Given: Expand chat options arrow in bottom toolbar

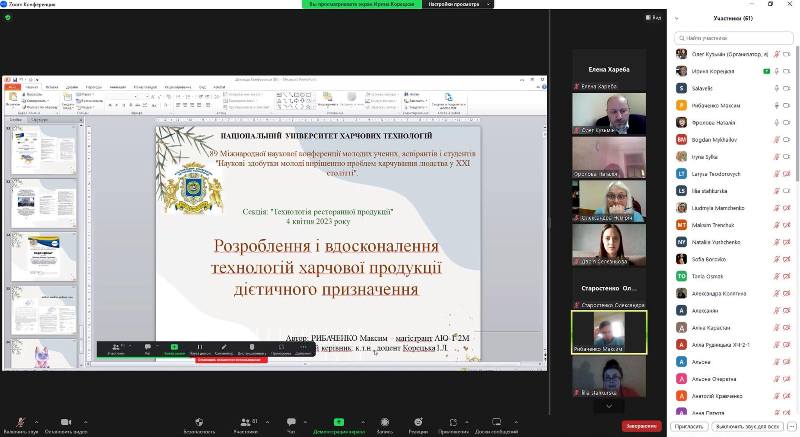Looking at the screenshot, I should click(305, 422).
